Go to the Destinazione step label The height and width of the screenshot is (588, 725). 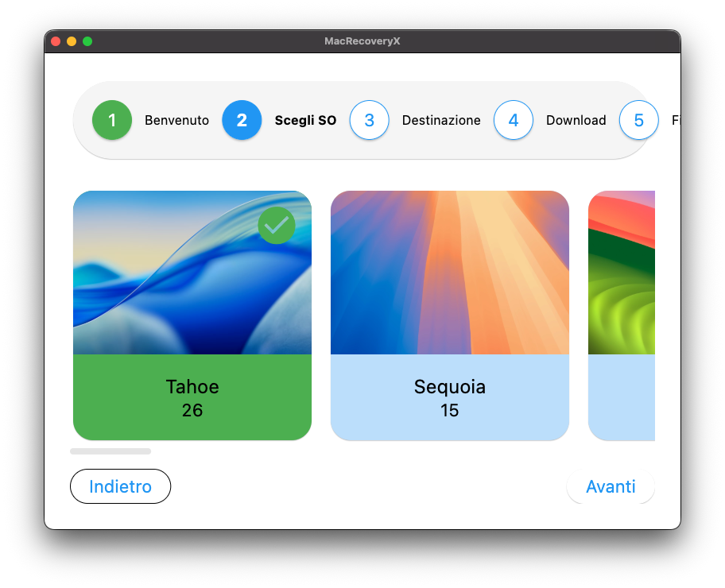441,120
